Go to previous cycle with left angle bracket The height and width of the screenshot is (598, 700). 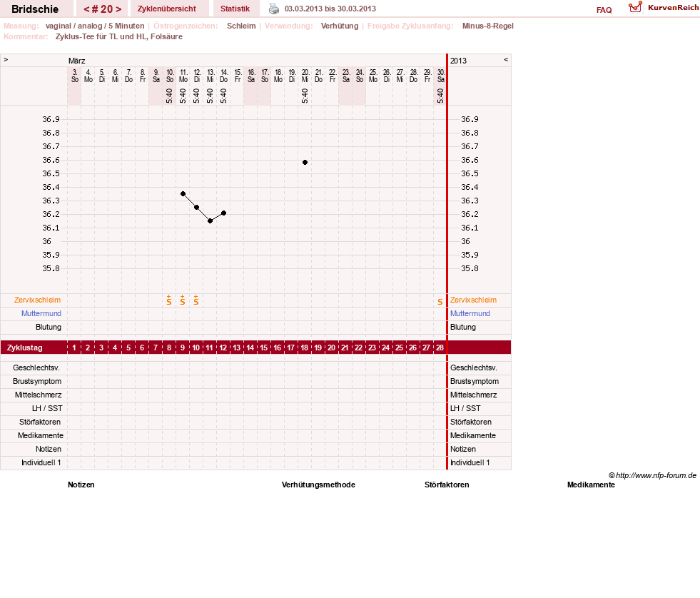86,9
